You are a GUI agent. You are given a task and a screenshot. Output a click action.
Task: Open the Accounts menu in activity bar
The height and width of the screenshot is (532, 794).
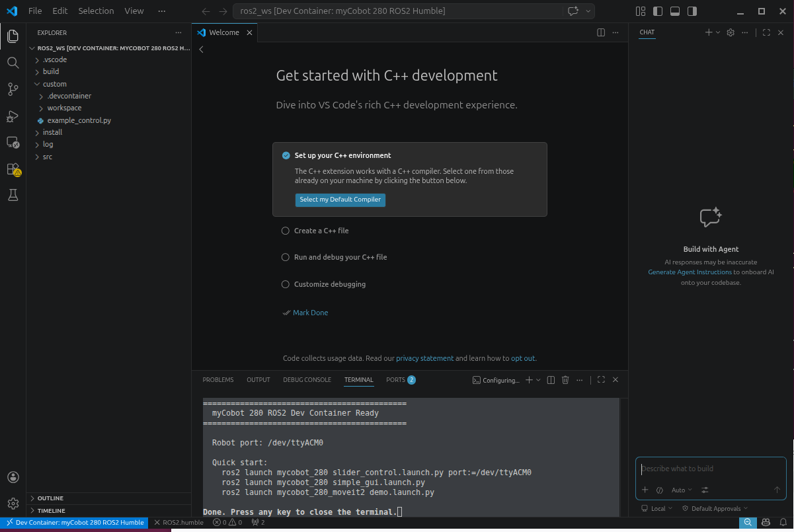[13, 477]
